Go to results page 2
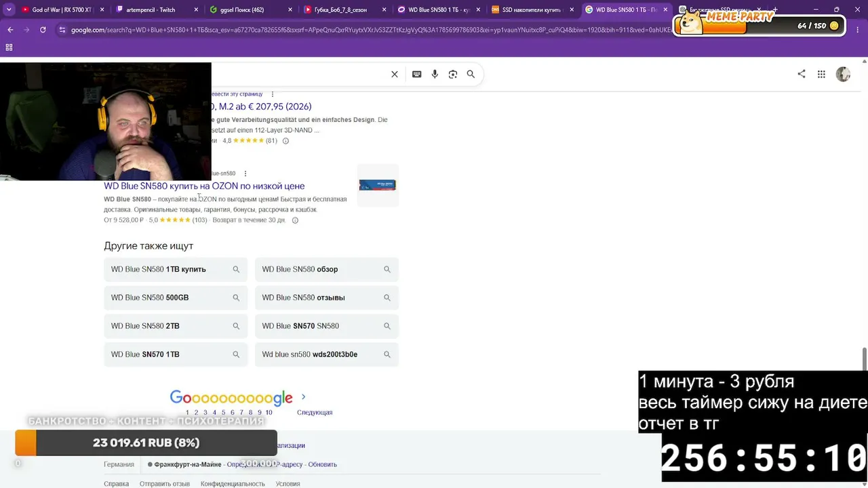This screenshot has width=868, height=488. click(x=197, y=412)
